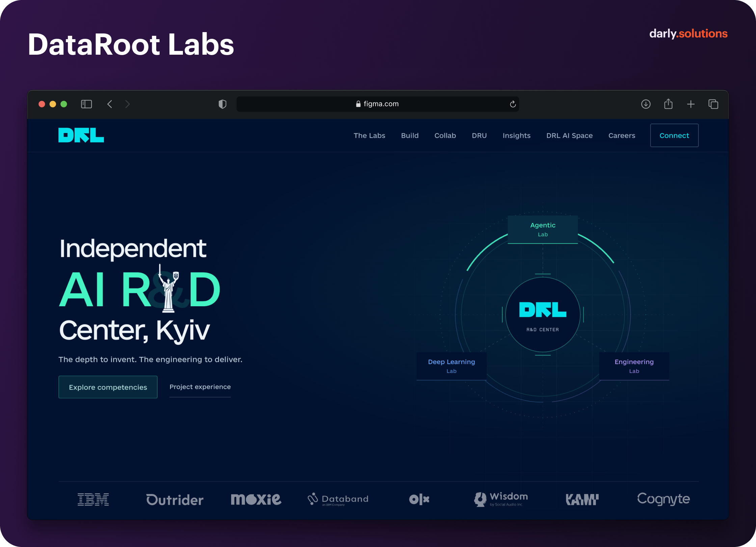
Task: Click the moxie logo
Action: pos(256,499)
